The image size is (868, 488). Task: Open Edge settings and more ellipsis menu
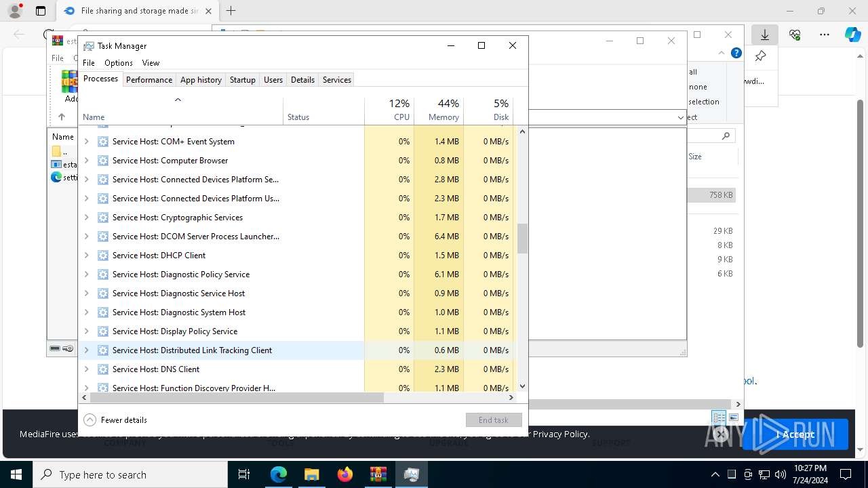tap(825, 35)
